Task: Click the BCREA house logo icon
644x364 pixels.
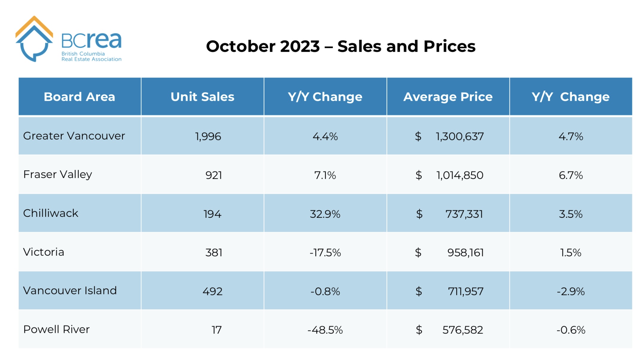Action: [x=34, y=39]
